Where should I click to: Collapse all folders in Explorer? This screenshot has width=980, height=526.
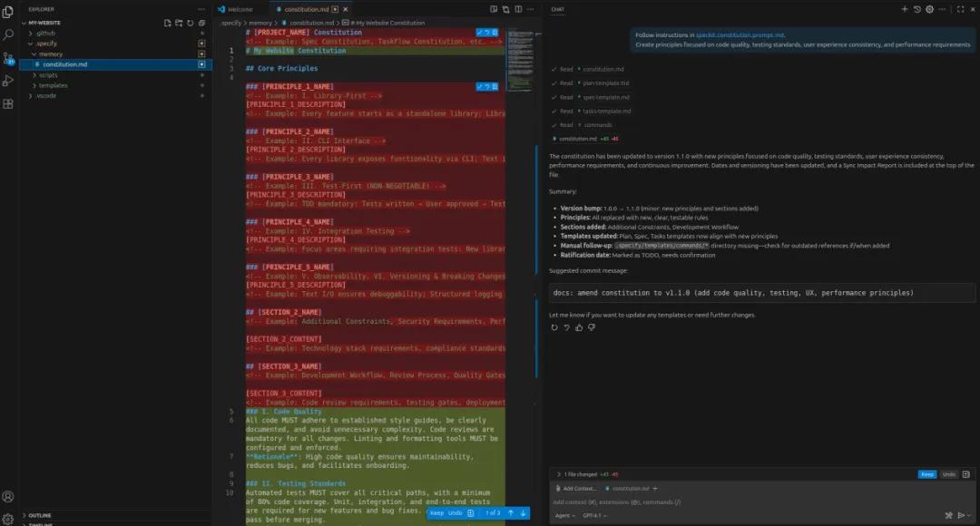(x=201, y=23)
